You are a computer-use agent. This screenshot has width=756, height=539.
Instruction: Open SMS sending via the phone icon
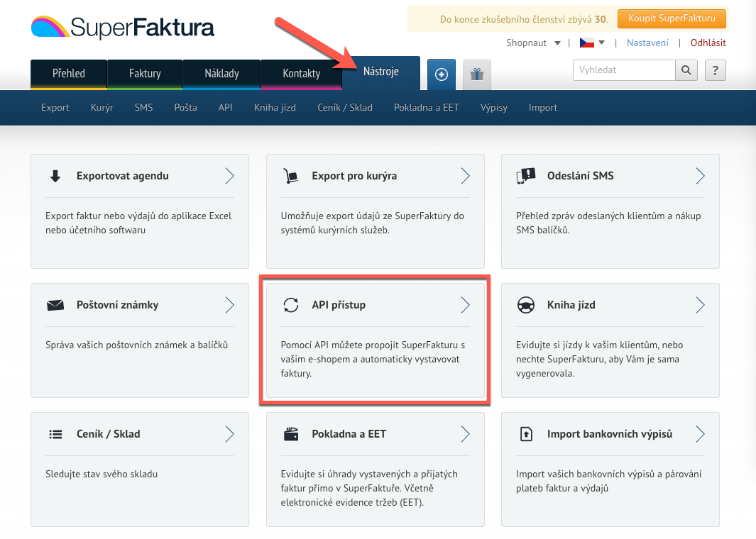tap(526, 175)
